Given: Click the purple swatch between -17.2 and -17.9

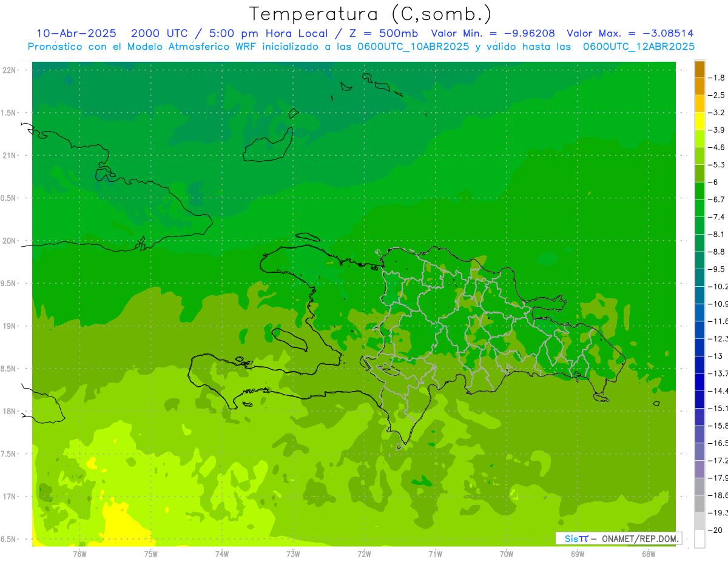Looking at the screenshot, I should [699, 469].
